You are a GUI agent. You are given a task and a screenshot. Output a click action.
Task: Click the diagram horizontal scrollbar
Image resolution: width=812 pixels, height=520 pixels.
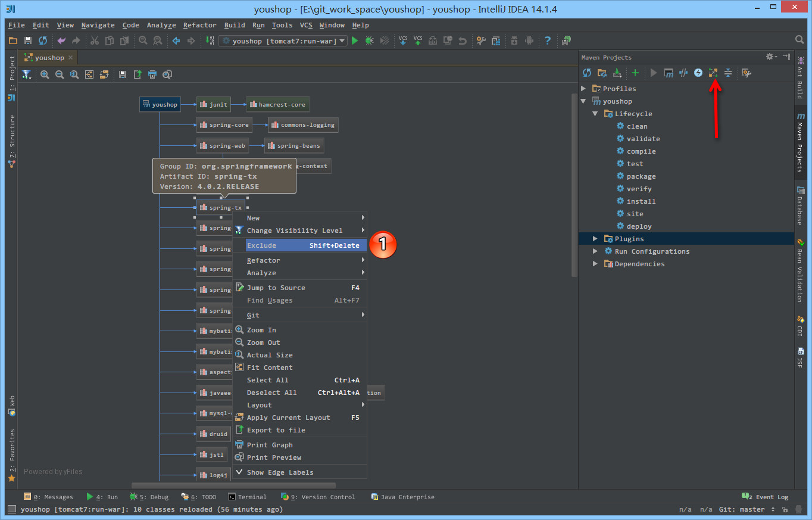[233, 485]
